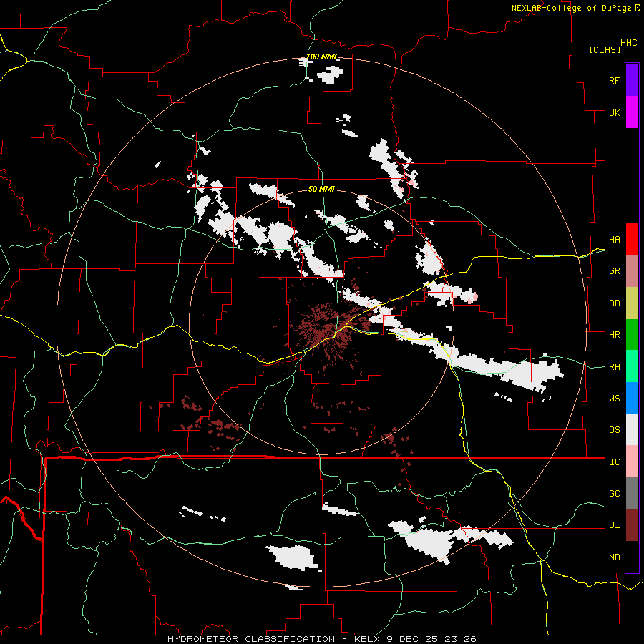Viewport: 644px width, 644px height.
Task: Click the UK magenta legend swatch
Action: 632,112
